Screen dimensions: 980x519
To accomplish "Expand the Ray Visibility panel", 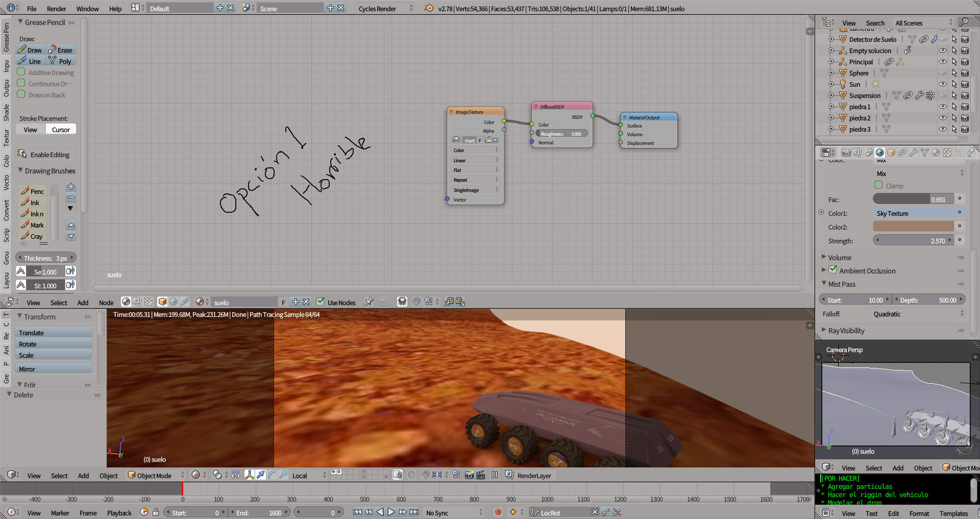I will click(x=846, y=331).
